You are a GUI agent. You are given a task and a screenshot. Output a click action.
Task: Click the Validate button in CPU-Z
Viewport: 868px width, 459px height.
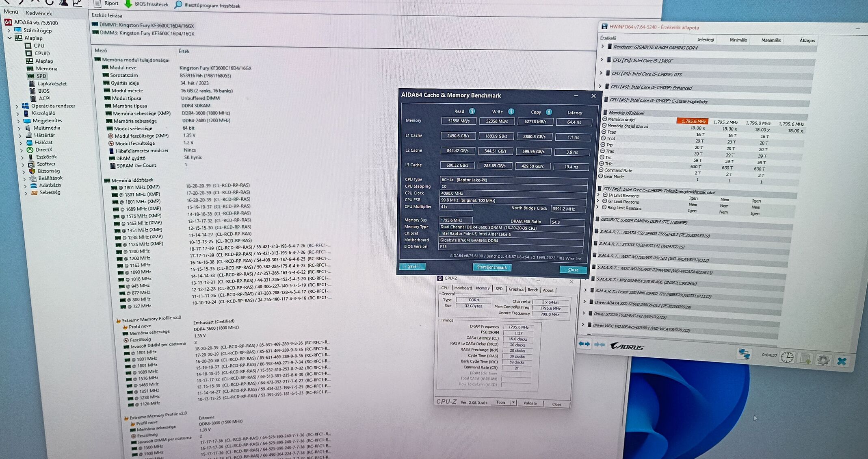tap(530, 403)
